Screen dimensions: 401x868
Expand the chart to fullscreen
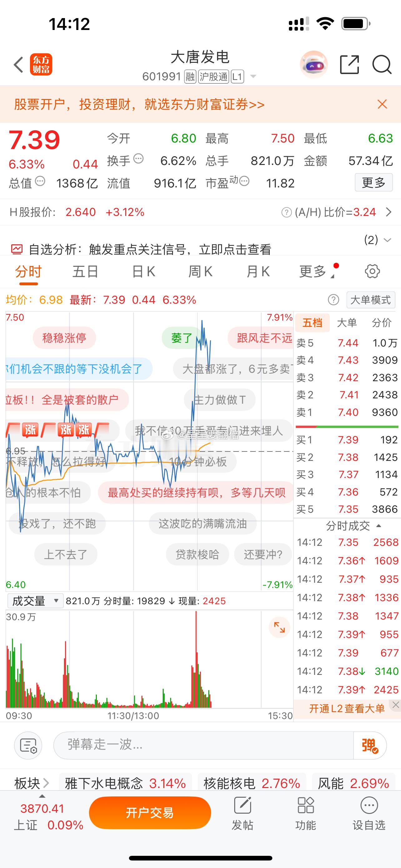[279, 627]
